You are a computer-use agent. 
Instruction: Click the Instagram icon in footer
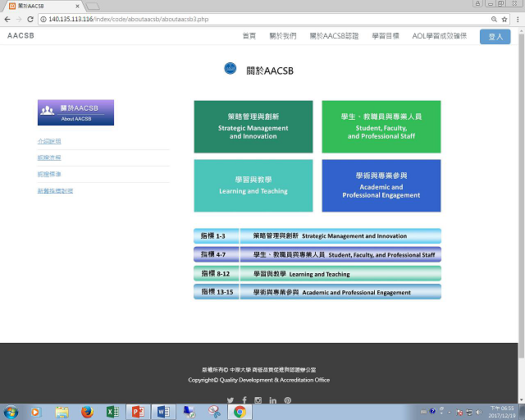point(258,400)
